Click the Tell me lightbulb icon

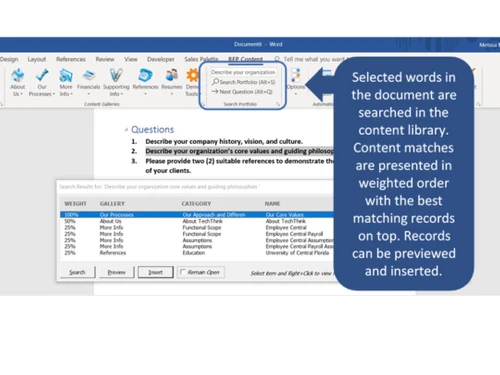pyautogui.click(x=277, y=59)
